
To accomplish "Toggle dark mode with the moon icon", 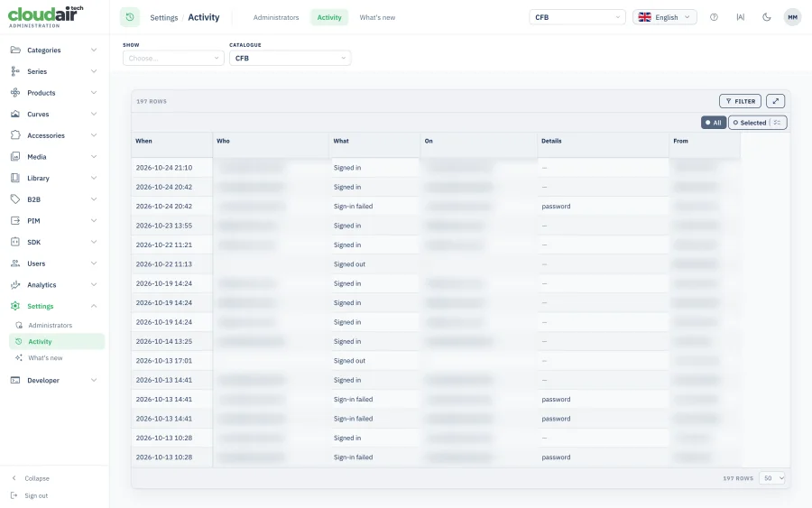I will click(766, 17).
